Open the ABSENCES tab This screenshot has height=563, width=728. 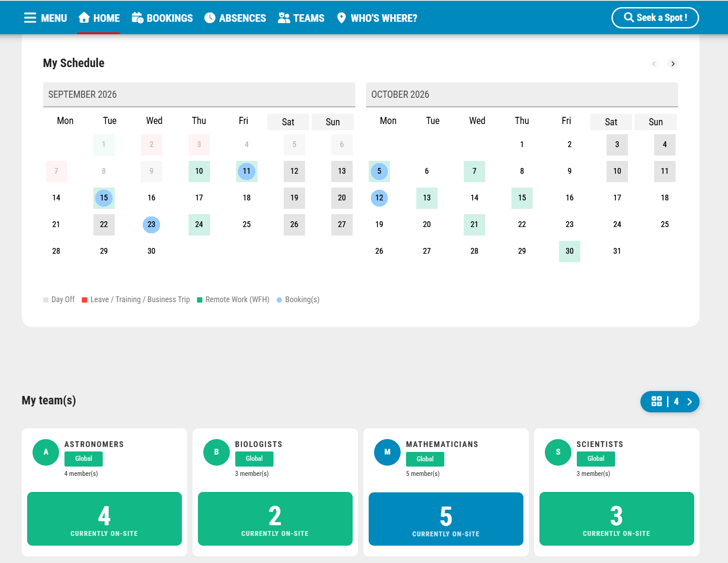pyautogui.click(x=235, y=18)
